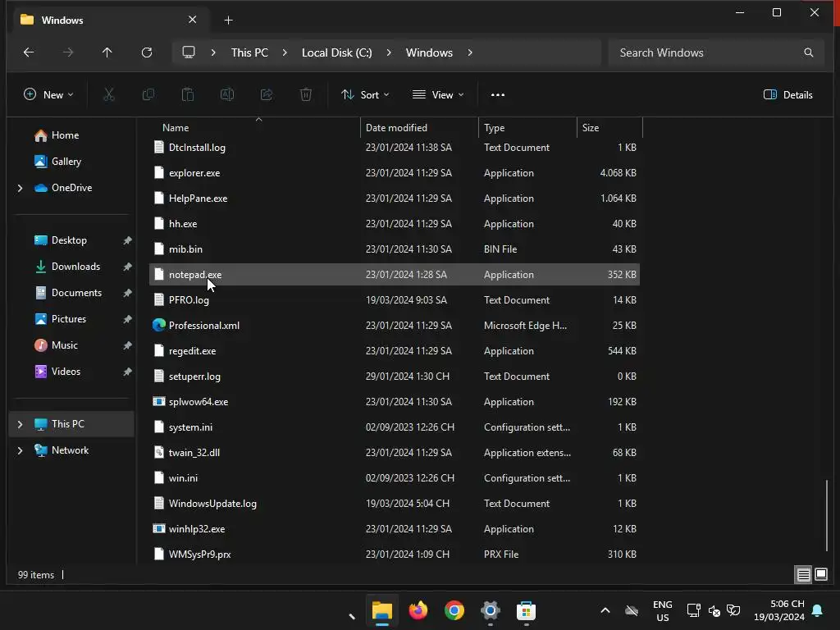Add a new tab with plus
The width and height of the screenshot is (840, 630).
pos(228,20)
